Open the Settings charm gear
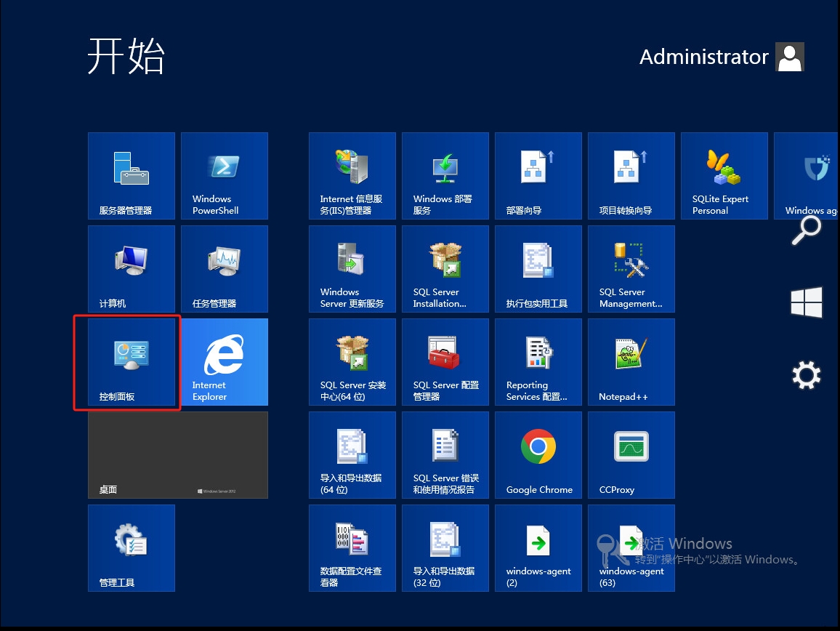This screenshot has height=631, width=840. (807, 375)
